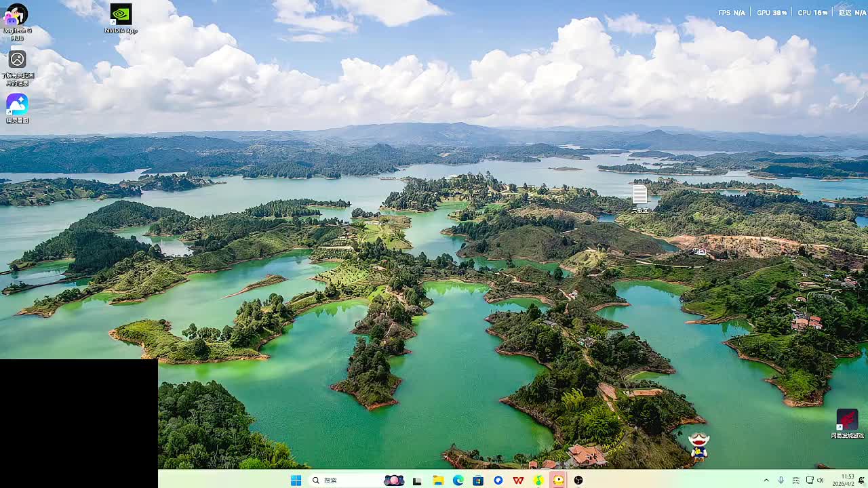Expand the hidden system tray icons

(766, 481)
